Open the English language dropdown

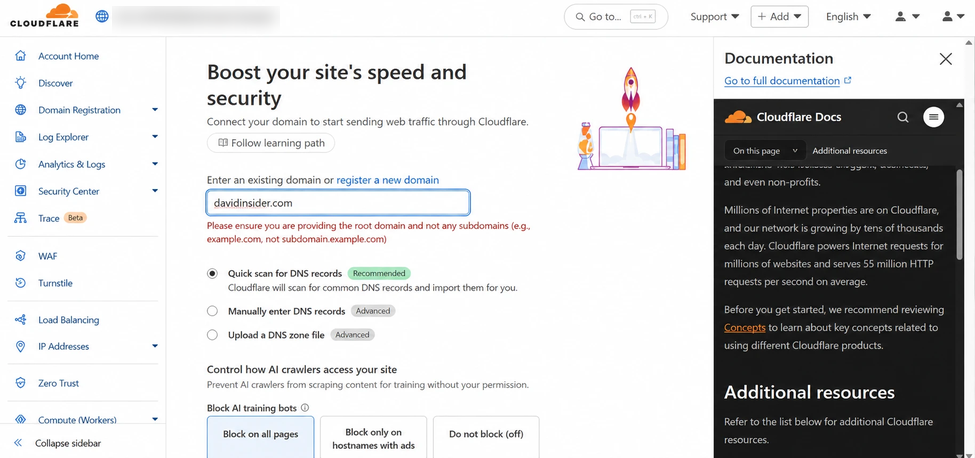[848, 17]
